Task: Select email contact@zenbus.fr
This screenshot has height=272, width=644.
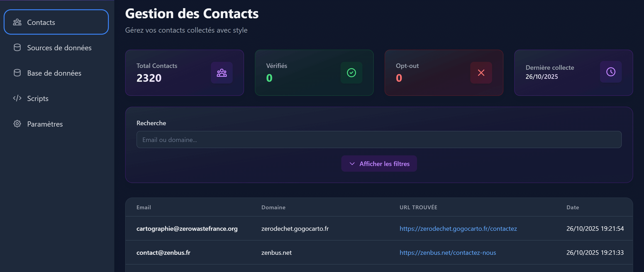Action: [163, 252]
